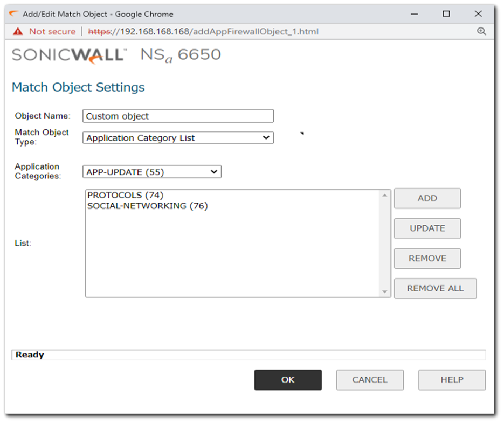The width and height of the screenshot is (504, 424).
Task: Click the list scrollbar down arrow
Action: (x=385, y=291)
